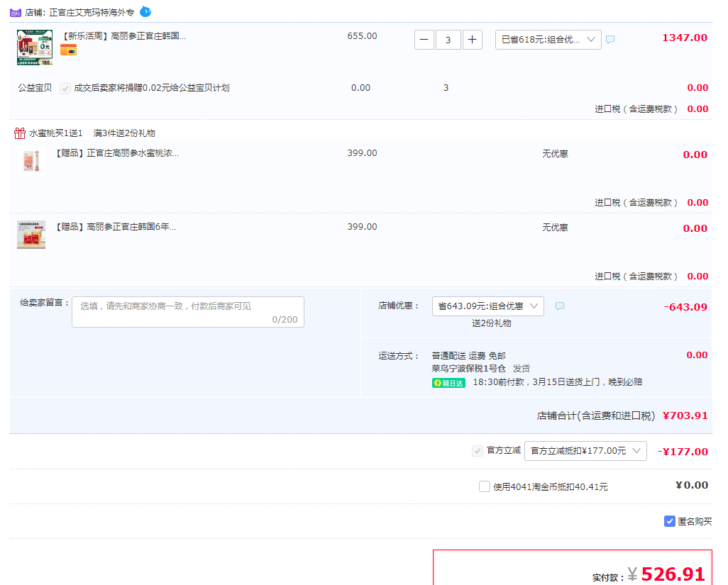This screenshot has height=585, width=728.
Task: Click the item subtotal 1347.00
Action: (684, 38)
